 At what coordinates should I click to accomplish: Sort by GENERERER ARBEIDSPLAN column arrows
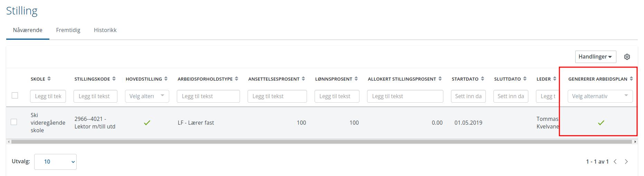coord(631,79)
